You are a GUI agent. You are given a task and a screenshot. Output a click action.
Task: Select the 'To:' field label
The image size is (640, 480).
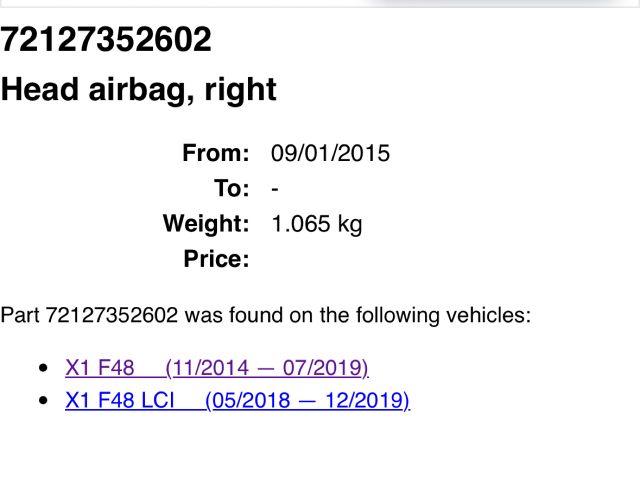pyautogui.click(x=228, y=189)
